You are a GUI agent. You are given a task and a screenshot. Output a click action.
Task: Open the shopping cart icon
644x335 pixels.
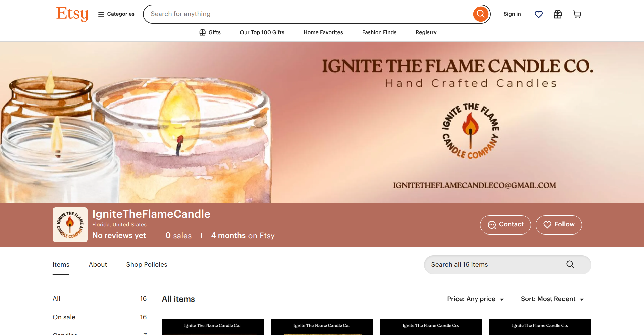click(577, 14)
